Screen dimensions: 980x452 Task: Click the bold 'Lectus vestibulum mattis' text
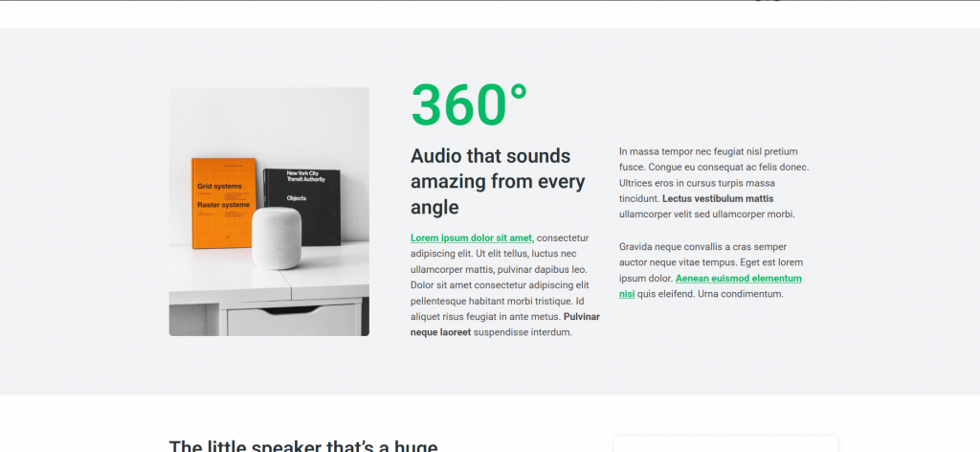point(718,199)
